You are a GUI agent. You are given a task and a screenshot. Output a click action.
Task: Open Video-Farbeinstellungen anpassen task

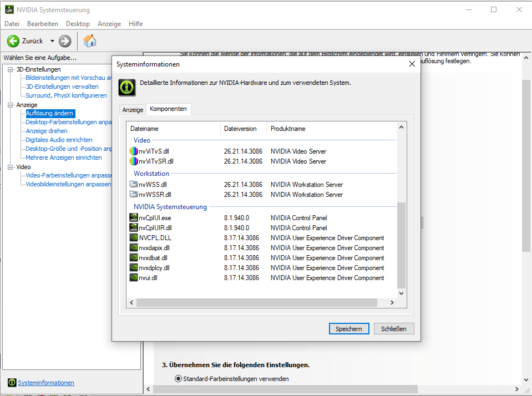[69, 175]
